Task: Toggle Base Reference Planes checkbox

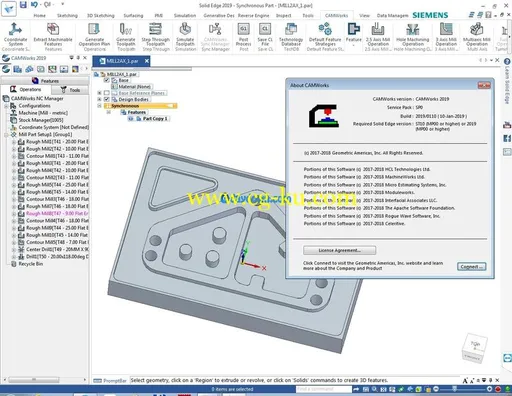Action: 107,93
